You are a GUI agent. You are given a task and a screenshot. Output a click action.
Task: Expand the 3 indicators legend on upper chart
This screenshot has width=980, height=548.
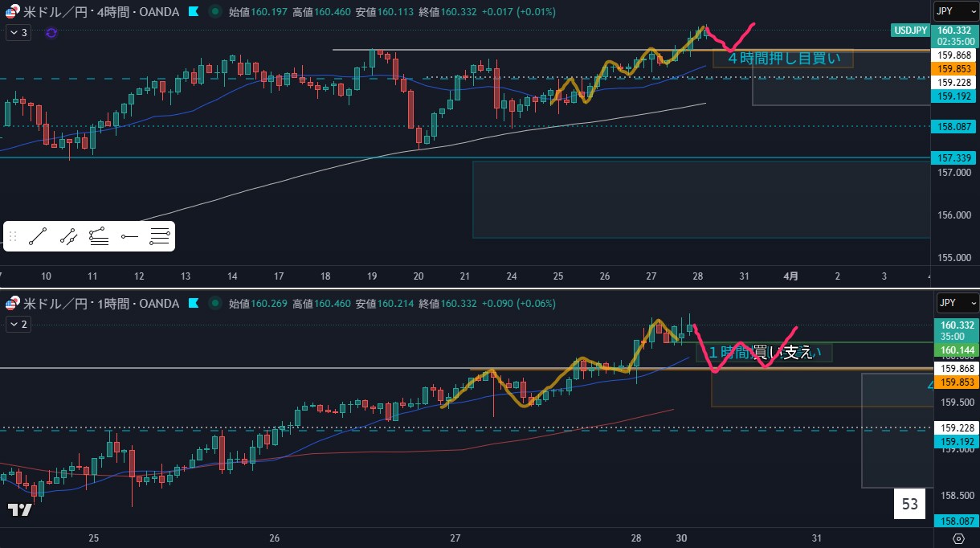tap(18, 33)
